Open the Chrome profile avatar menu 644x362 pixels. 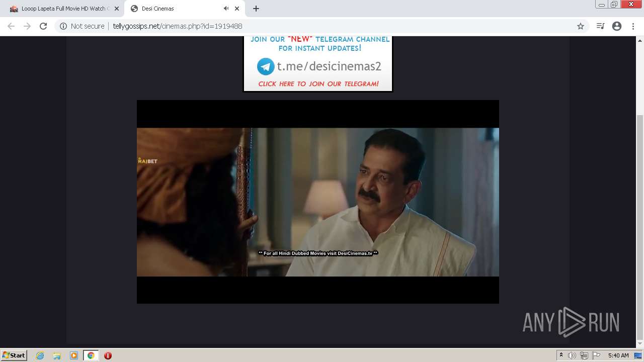point(617,26)
